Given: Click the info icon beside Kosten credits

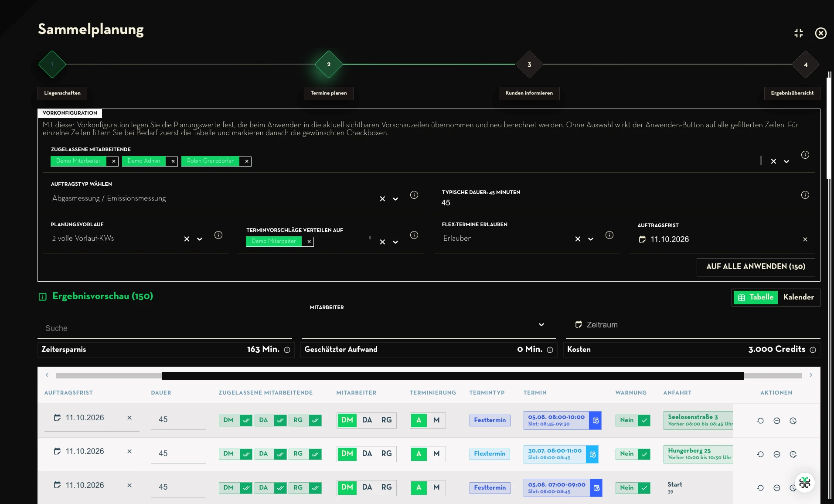Looking at the screenshot, I should [x=813, y=350].
